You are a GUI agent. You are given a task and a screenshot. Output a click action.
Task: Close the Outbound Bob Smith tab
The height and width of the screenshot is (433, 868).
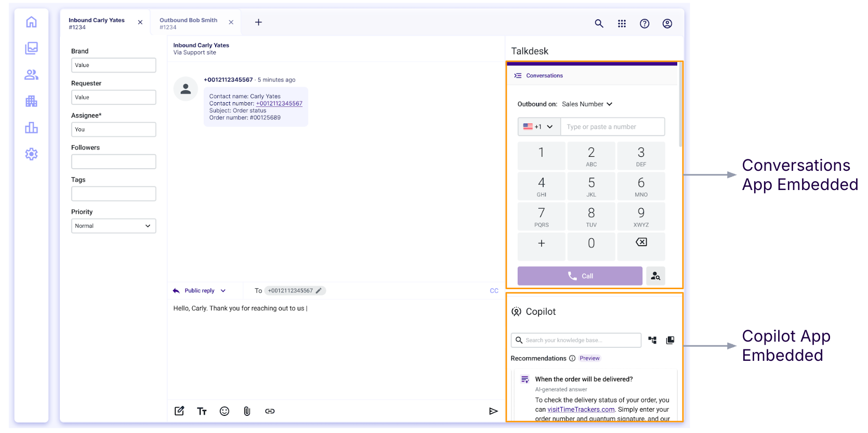point(231,22)
